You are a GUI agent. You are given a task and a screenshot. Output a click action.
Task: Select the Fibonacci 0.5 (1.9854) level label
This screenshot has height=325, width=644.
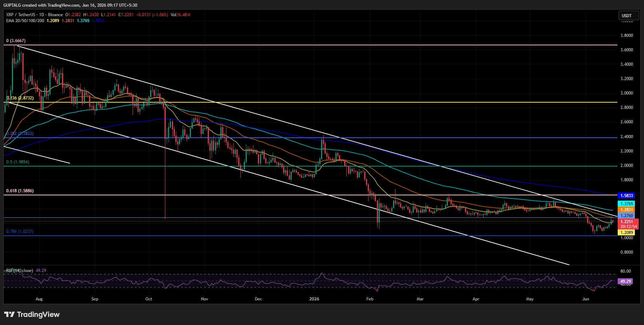click(18, 162)
